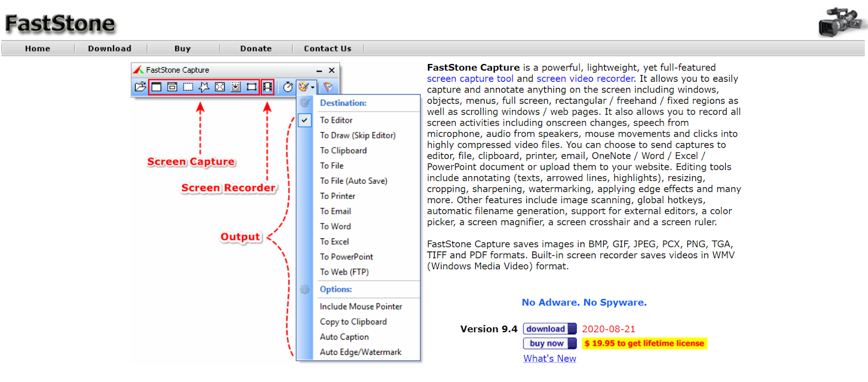The image size is (868, 382).
Task: Choose To Draw (Skip Editor)
Action: tap(358, 135)
